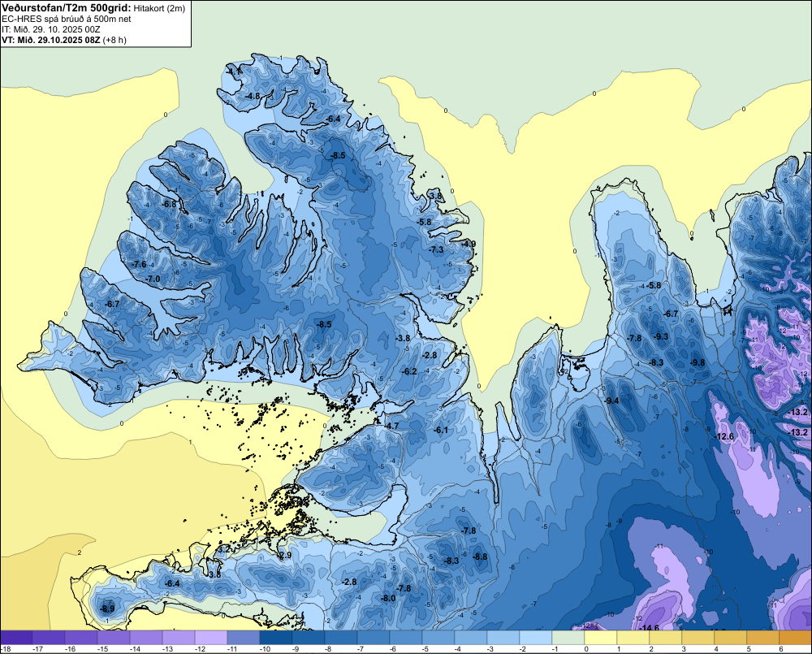Screen dimensions: 812x654
Task: Select the legend color between -16 and -15
Action: [81, 638]
